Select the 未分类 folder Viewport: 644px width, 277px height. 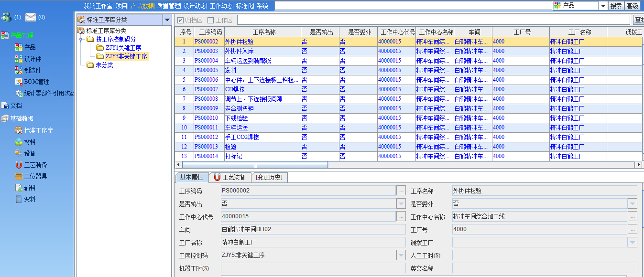104,65
